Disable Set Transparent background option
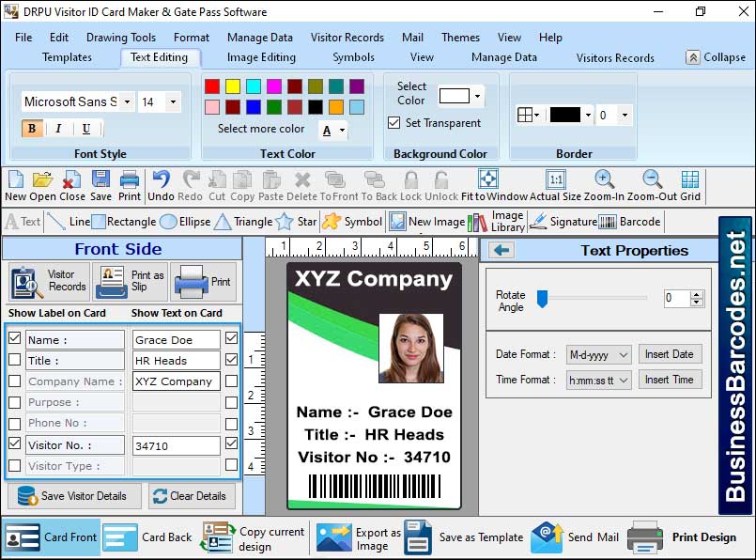The width and height of the screenshot is (756, 560). 393,122
